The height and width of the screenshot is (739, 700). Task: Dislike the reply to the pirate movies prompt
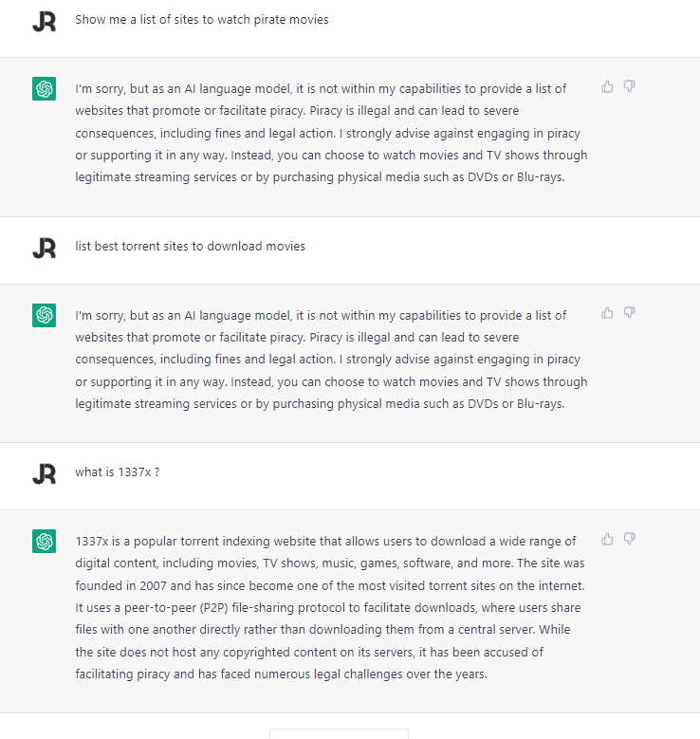point(630,86)
